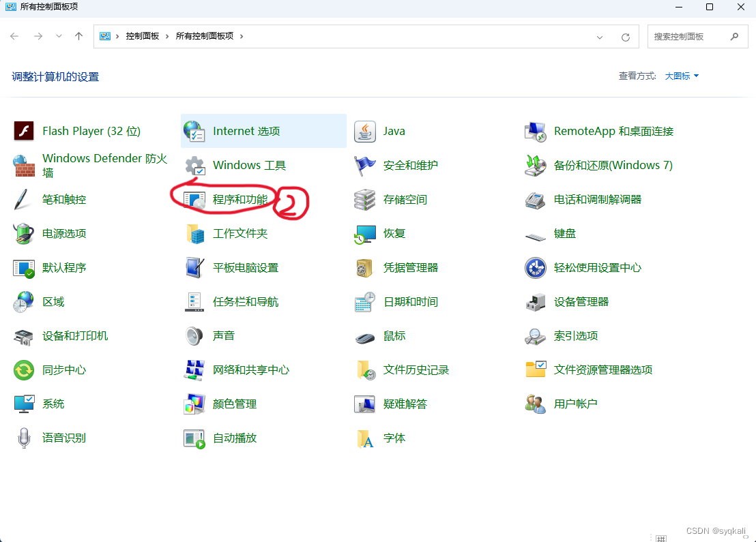
Task: Click the 所有控制面板项 breadcrumb
Action: point(205,36)
